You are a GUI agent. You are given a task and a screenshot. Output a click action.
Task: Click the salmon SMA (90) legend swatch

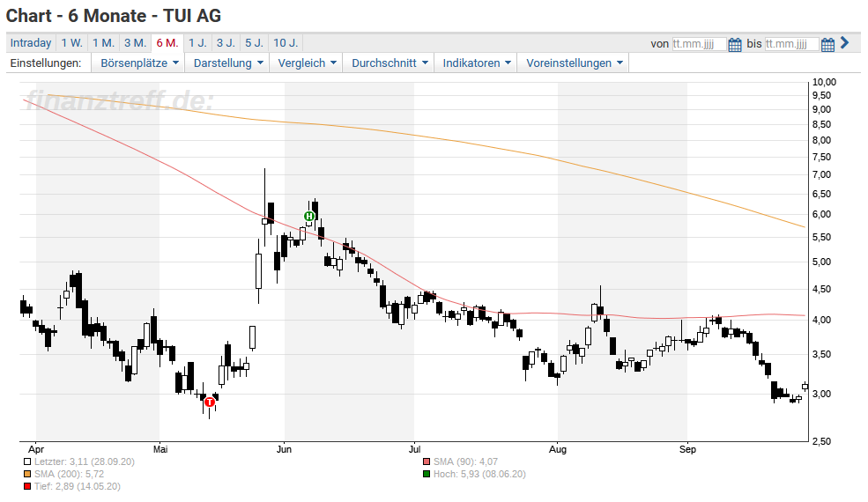click(x=427, y=461)
